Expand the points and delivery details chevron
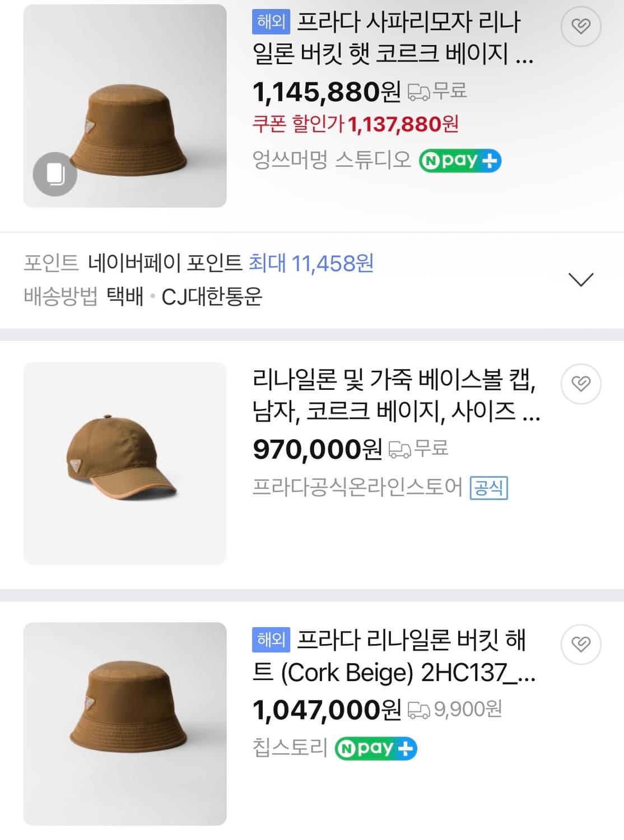This screenshot has width=624, height=840. tap(580, 279)
